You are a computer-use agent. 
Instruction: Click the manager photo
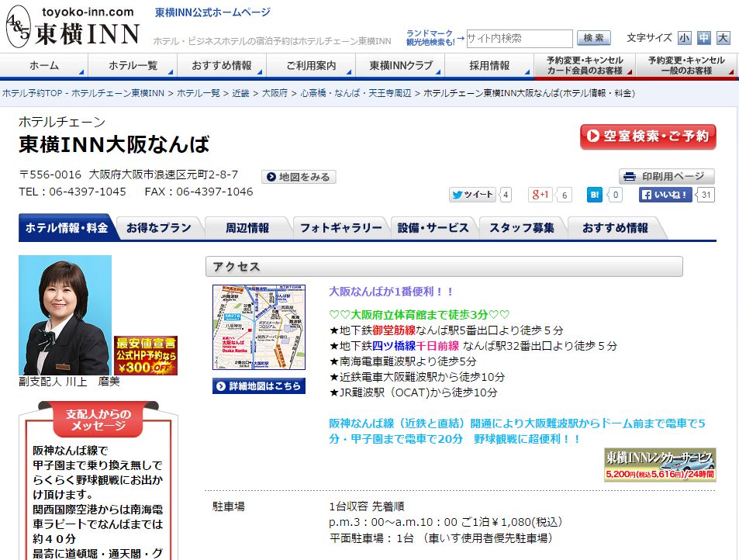coord(65,315)
